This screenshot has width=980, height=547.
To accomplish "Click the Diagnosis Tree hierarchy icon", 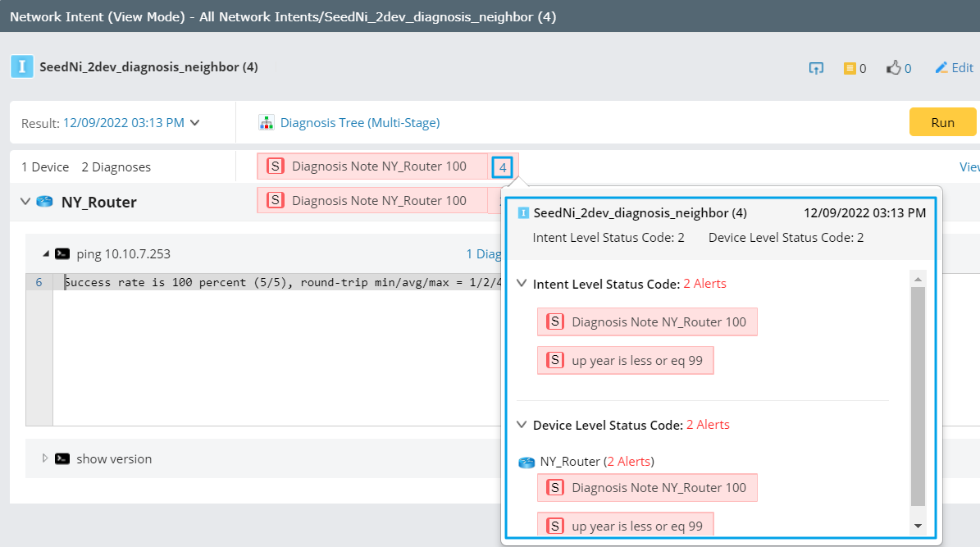I will (x=266, y=123).
